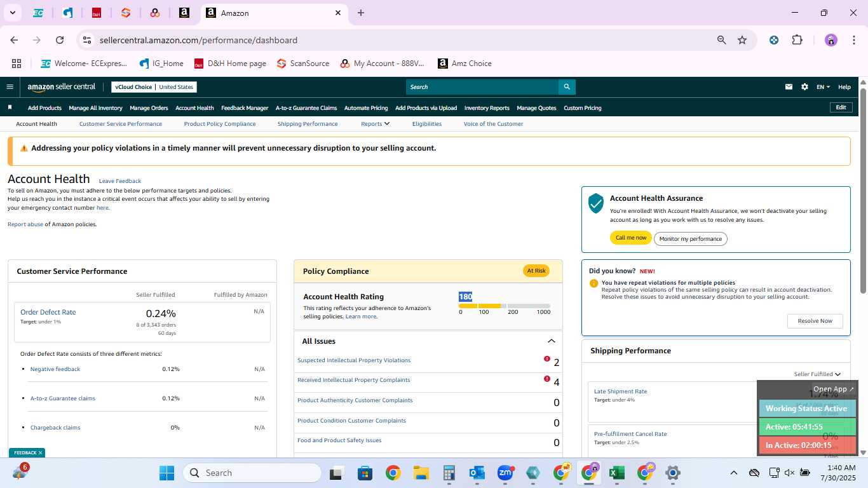Open Calculator from taskbar

[x=449, y=473]
